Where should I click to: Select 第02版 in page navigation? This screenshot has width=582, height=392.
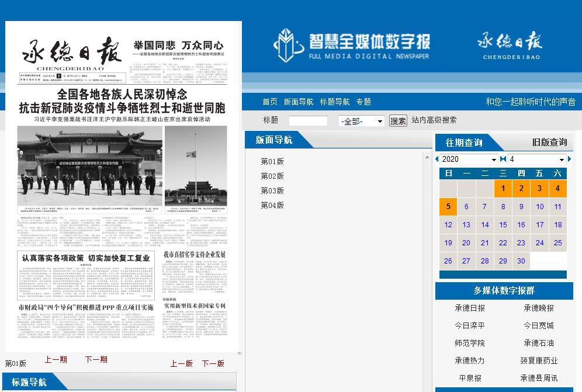(272, 176)
